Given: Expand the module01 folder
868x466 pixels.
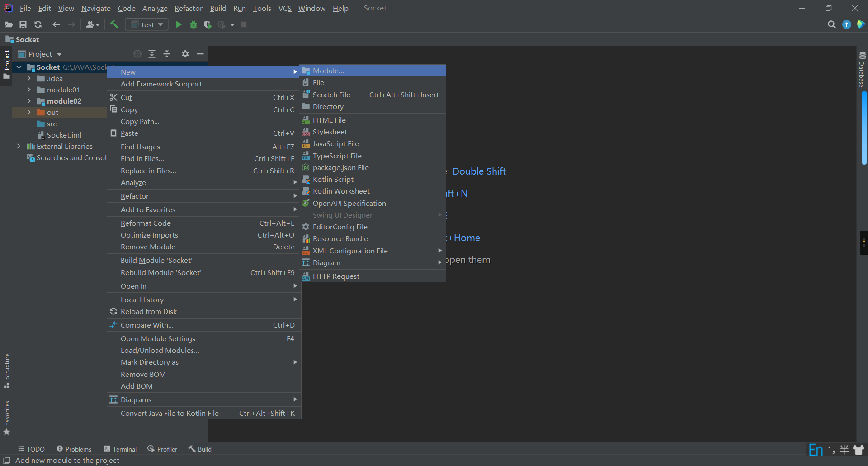Looking at the screenshot, I should pyautogui.click(x=29, y=90).
